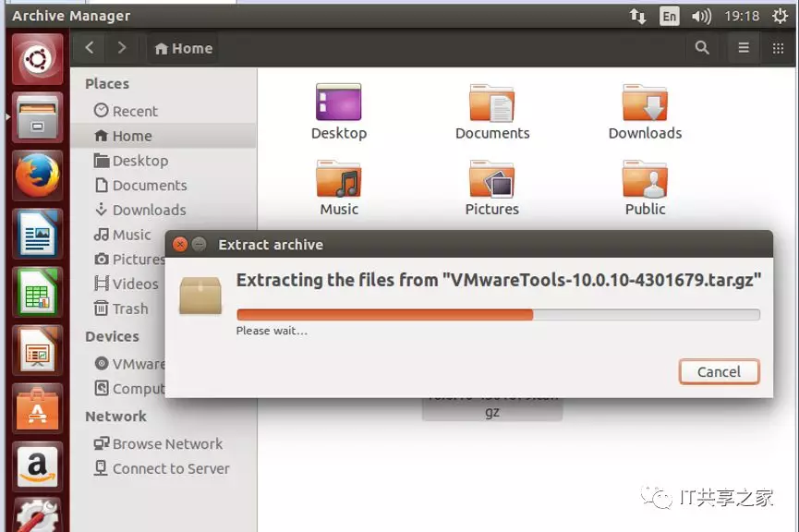Viewport: 799px width, 532px height.
Task: Click the extraction progress bar
Action: pyautogui.click(x=499, y=314)
